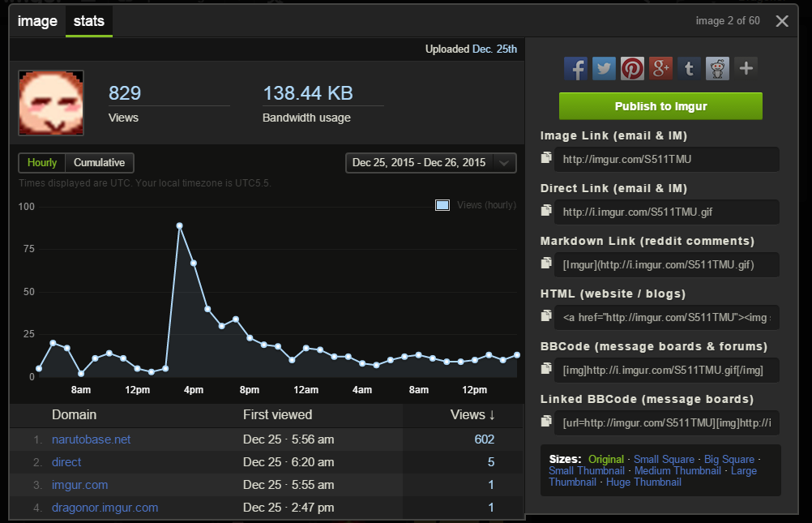This screenshot has width=812, height=523.
Task: Select the BBCode field
Action: [667, 370]
